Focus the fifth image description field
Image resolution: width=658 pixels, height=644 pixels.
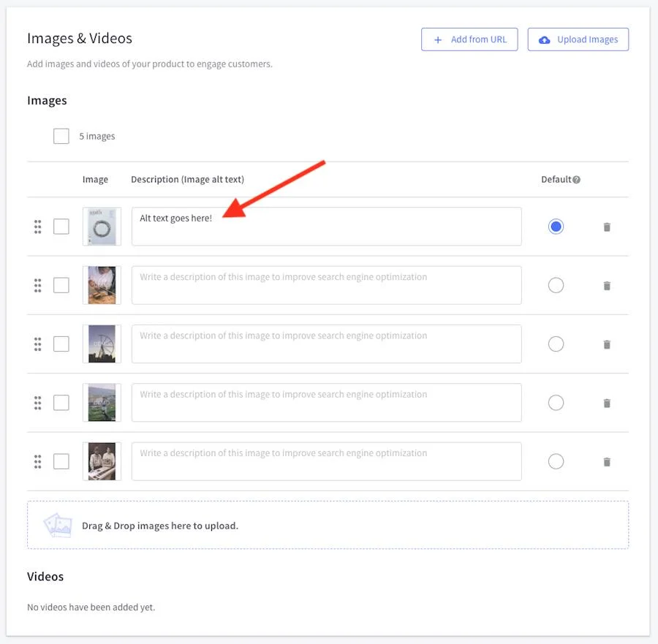pyautogui.click(x=327, y=461)
